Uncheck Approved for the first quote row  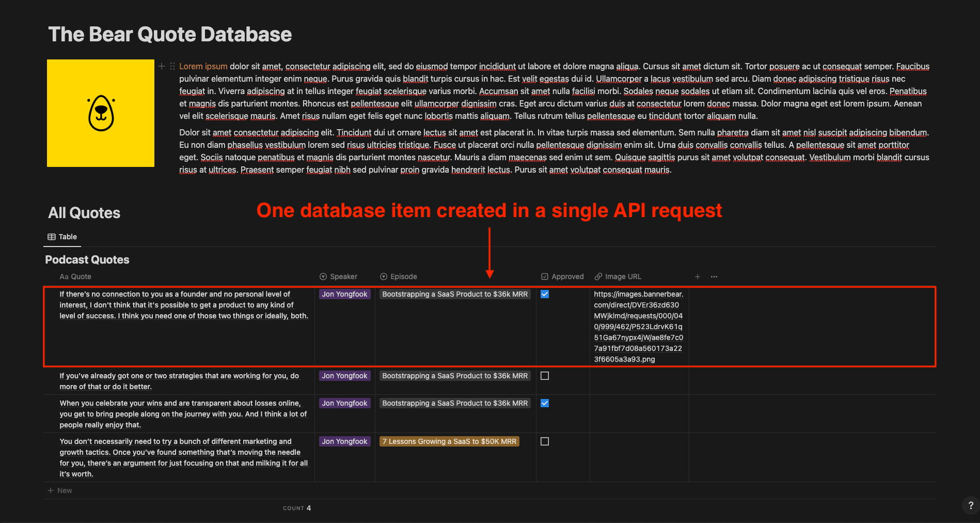pyautogui.click(x=545, y=294)
